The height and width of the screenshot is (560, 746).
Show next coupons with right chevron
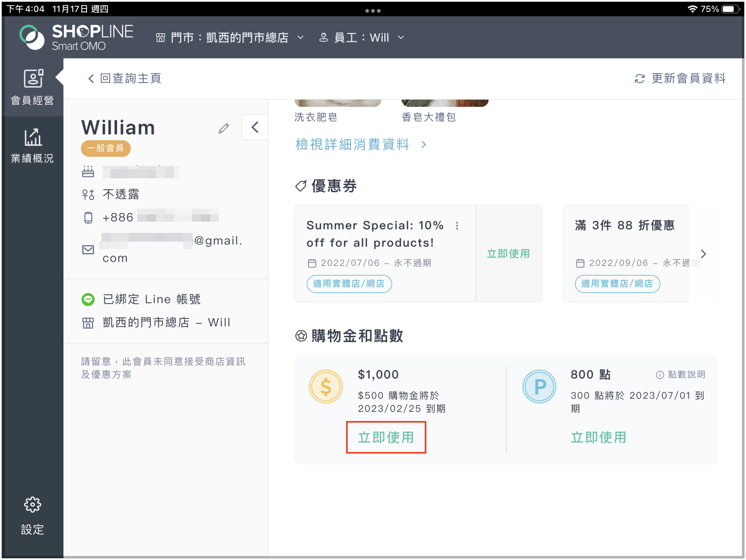click(704, 254)
